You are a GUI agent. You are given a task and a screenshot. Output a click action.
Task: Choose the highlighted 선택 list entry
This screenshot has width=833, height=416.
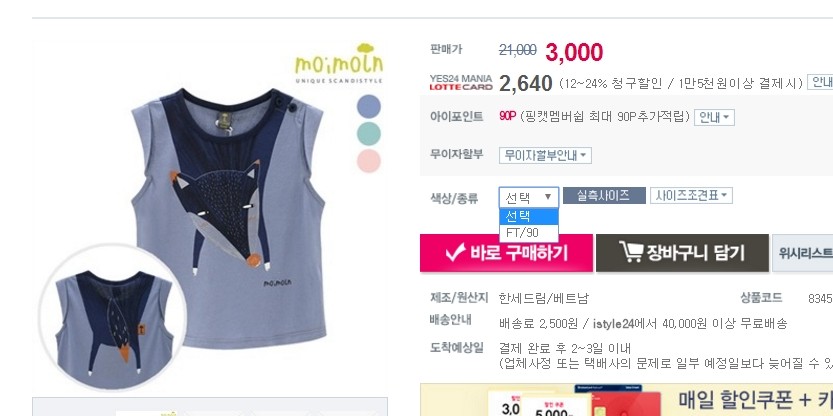click(x=529, y=216)
